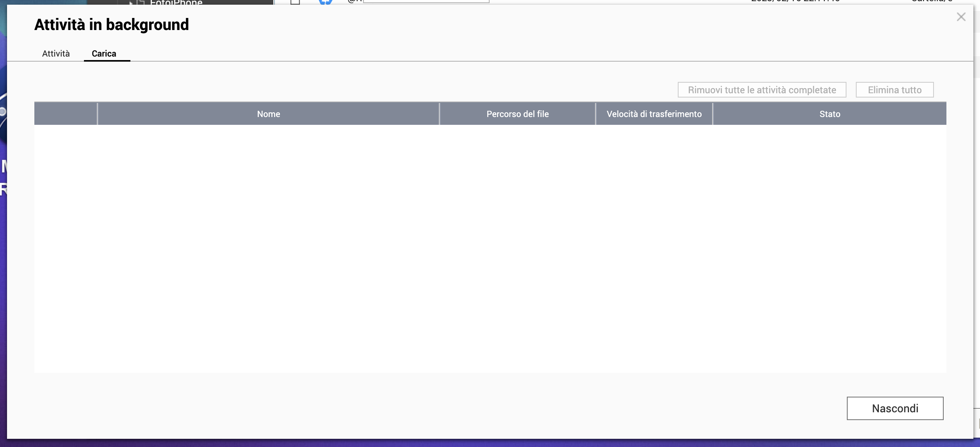This screenshot has height=447, width=980.
Task: Click the Velocità di trasferimento header
Action: click(654, 114)
